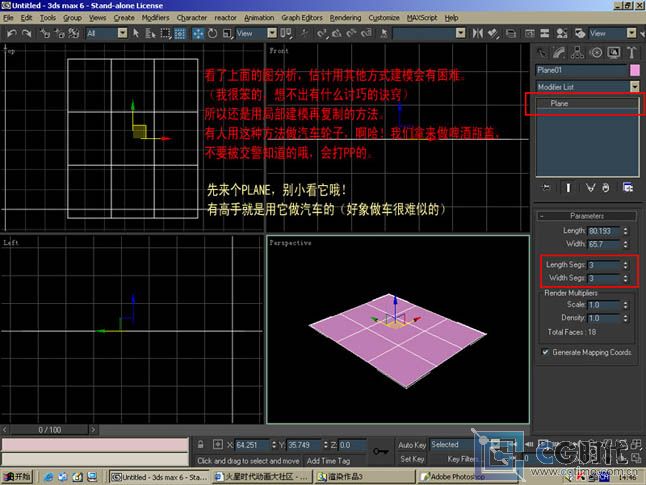The width and height of the screenshot is (646, 485).
Task: Click the Auto Key button
Action: (412, 445)
